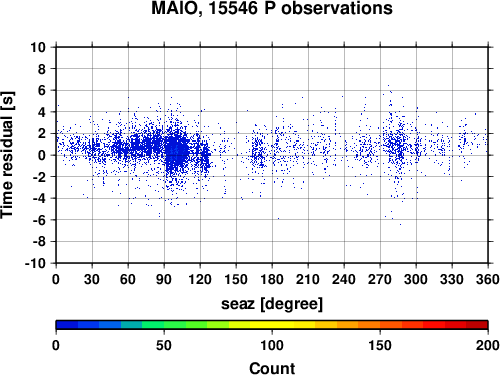Click the 'Time residual [s]' y-axis label
Image resolution: width=500 pixels, height=375 pixels.
pos(7,155)
